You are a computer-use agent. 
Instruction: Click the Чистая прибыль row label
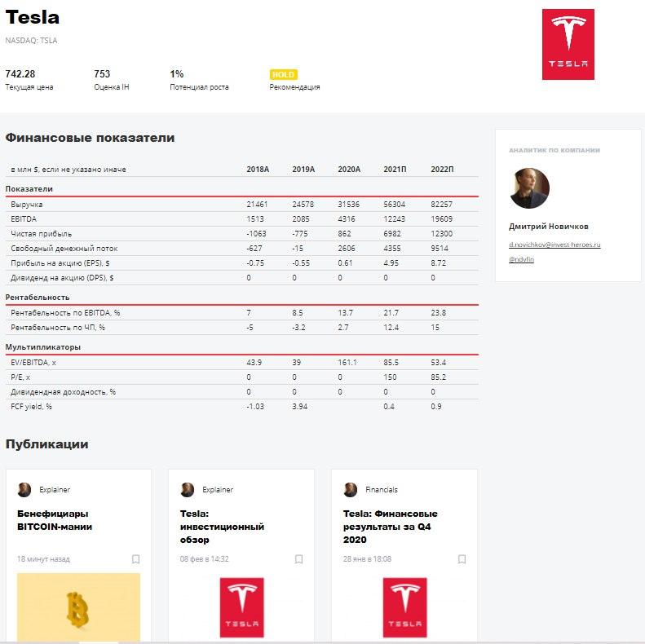[x=41, y=234]
